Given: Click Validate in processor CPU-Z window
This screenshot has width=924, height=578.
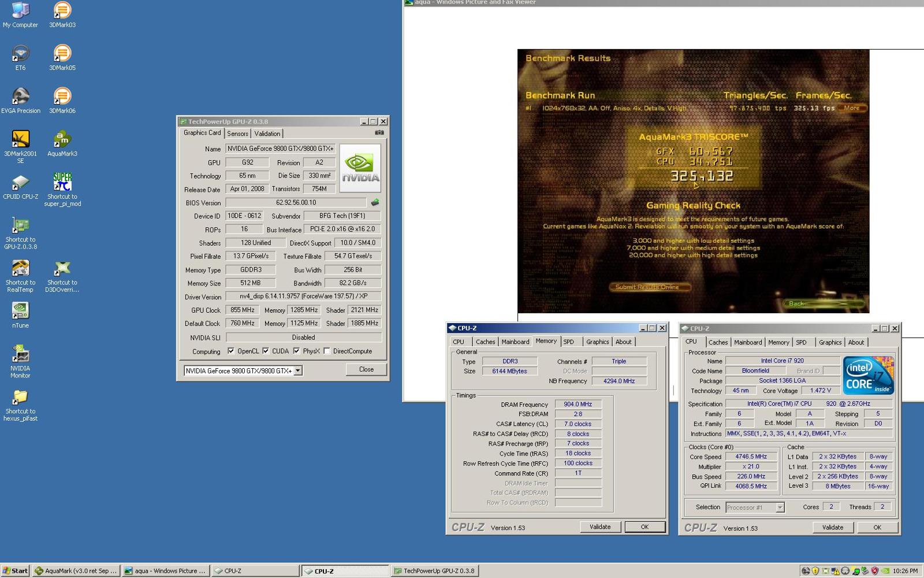Looking at the screenshot, I should pyautogui.click(x=833, y=527).
